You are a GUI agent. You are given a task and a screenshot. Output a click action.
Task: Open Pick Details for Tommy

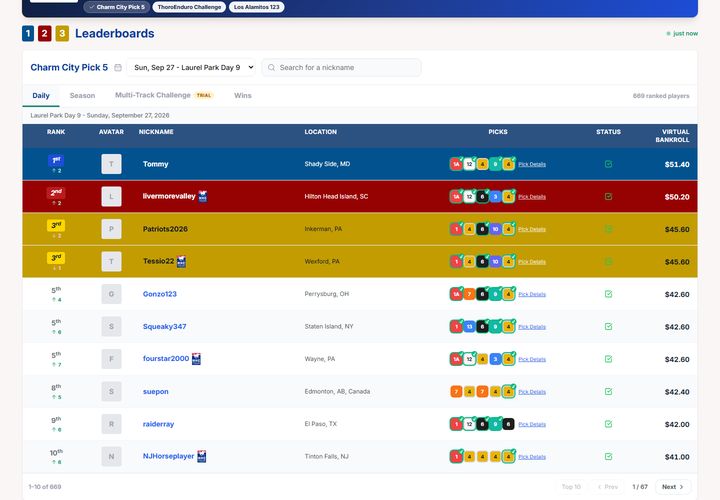532,164
